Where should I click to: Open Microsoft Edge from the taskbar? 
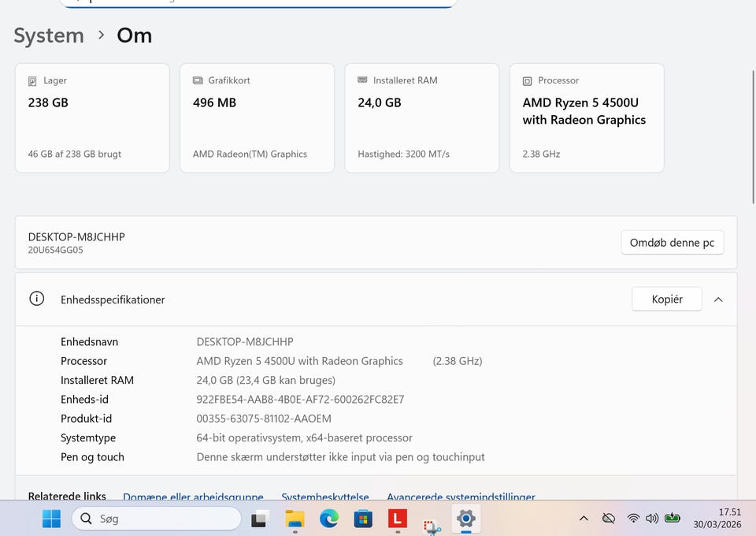point(329,519)
